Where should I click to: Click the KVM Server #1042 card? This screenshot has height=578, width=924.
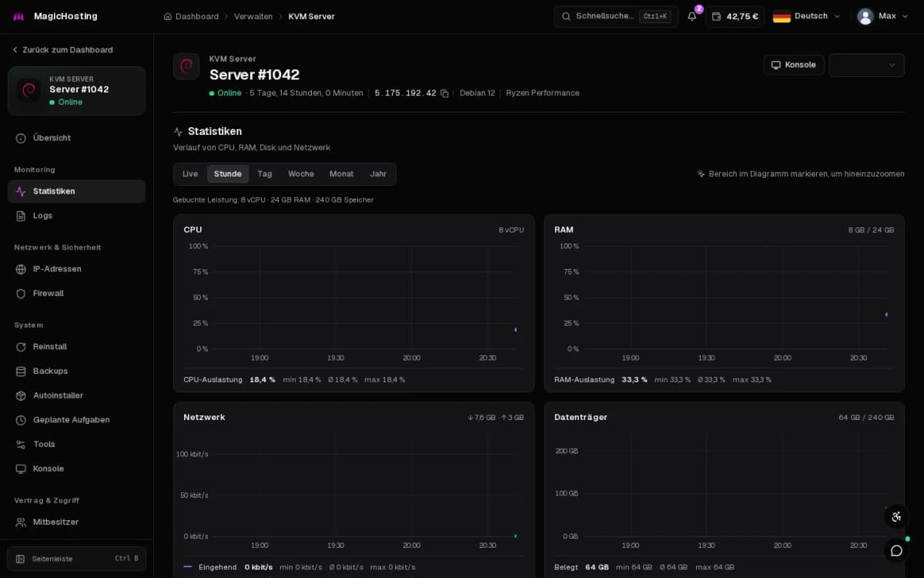point(76,91)
